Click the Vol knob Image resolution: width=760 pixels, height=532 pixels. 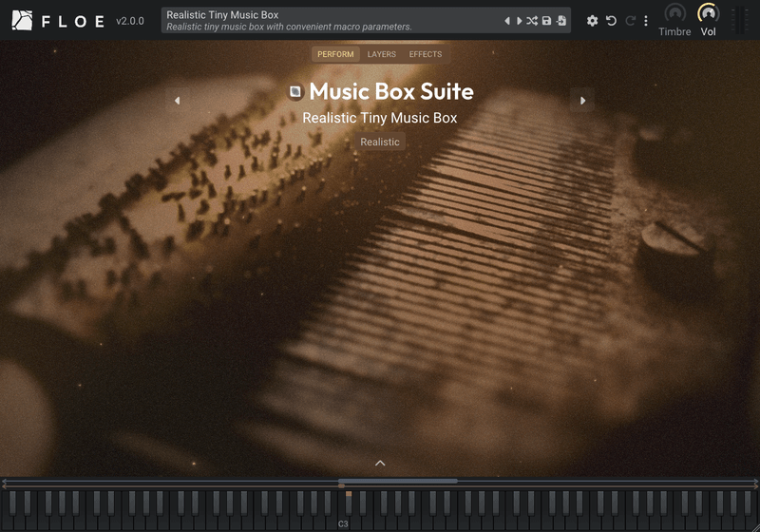coord(708,13)
